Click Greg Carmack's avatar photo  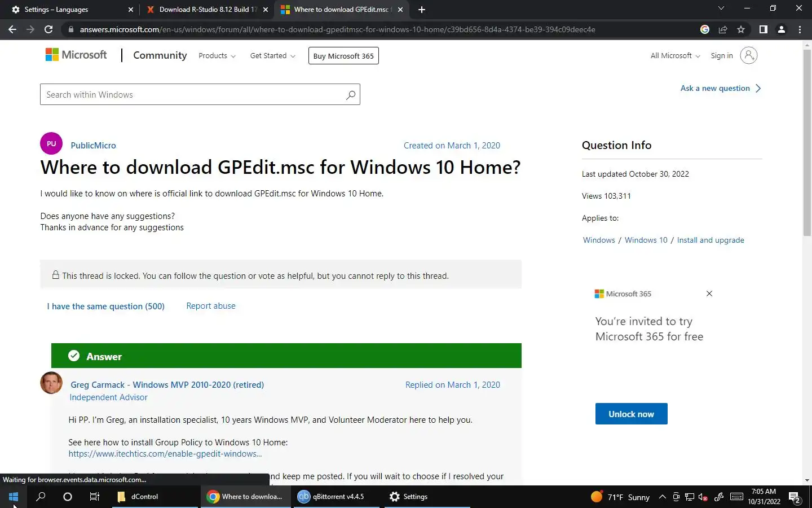point(51,383)
